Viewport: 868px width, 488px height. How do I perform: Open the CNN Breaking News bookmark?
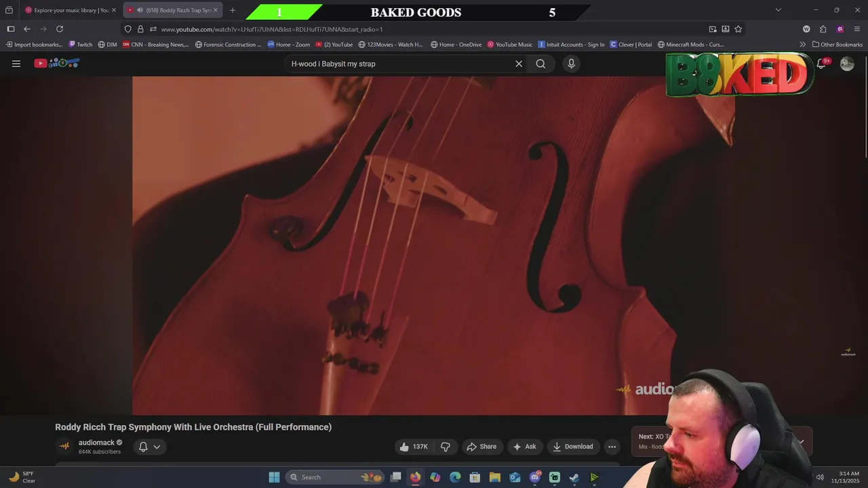155,45
